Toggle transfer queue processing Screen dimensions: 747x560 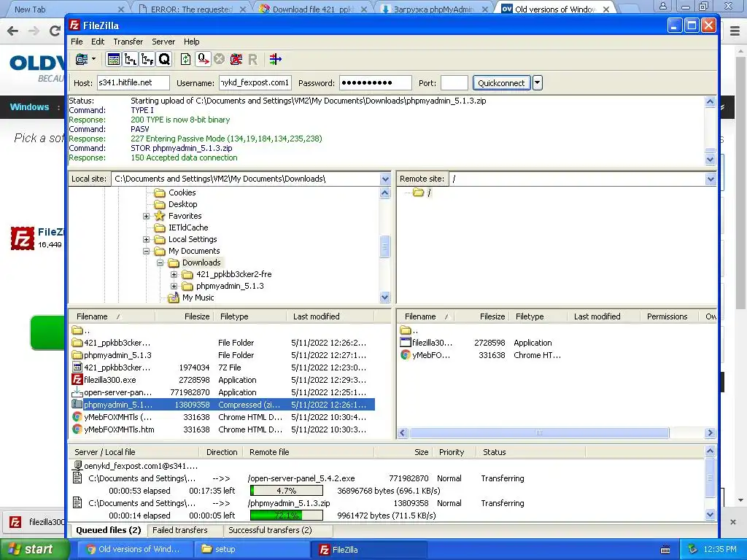coord(203,60)
